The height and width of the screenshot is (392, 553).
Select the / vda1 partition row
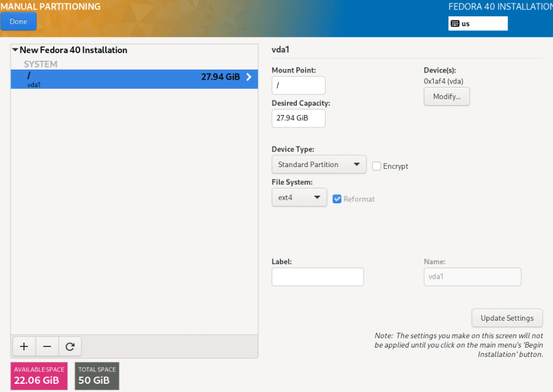(134, 79)
